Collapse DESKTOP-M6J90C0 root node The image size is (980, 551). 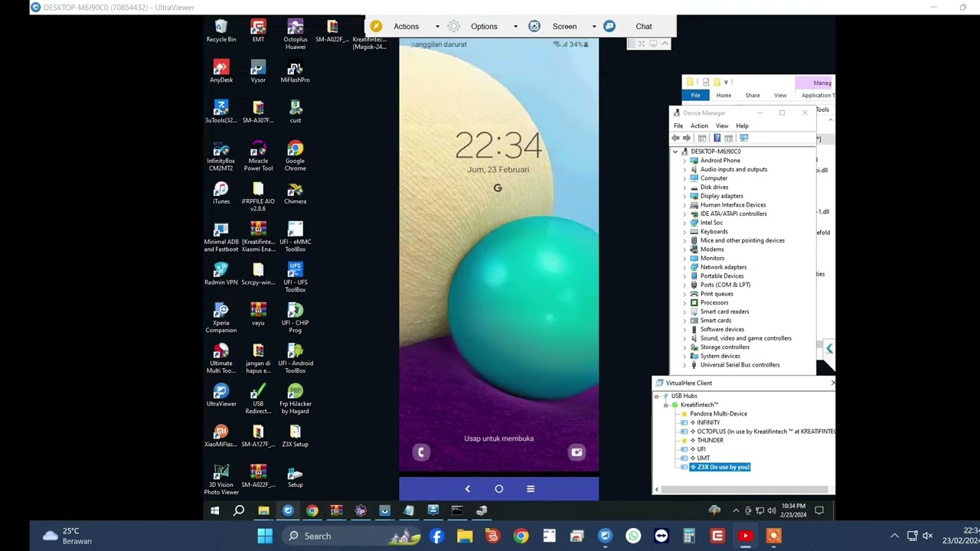pos(675,152)
